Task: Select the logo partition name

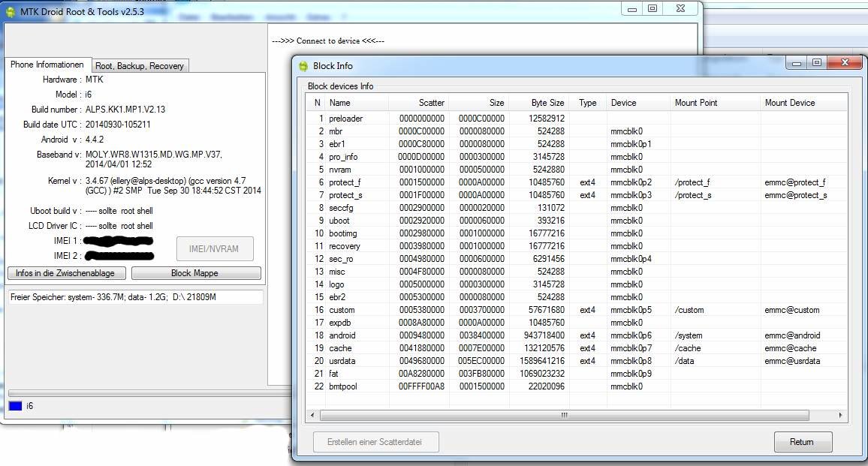Action: point(336,284)
